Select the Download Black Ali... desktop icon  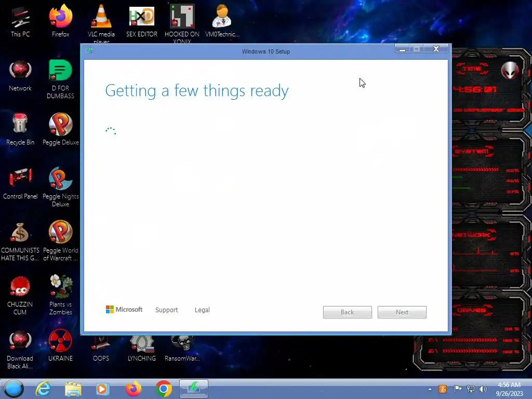point(20,350)
